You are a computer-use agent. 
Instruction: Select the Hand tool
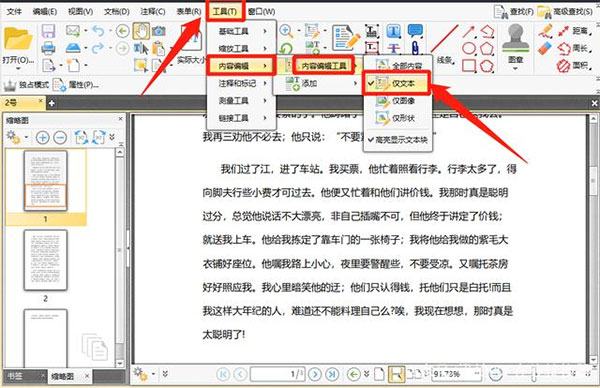pyautogui.click(x=141, y=31)
